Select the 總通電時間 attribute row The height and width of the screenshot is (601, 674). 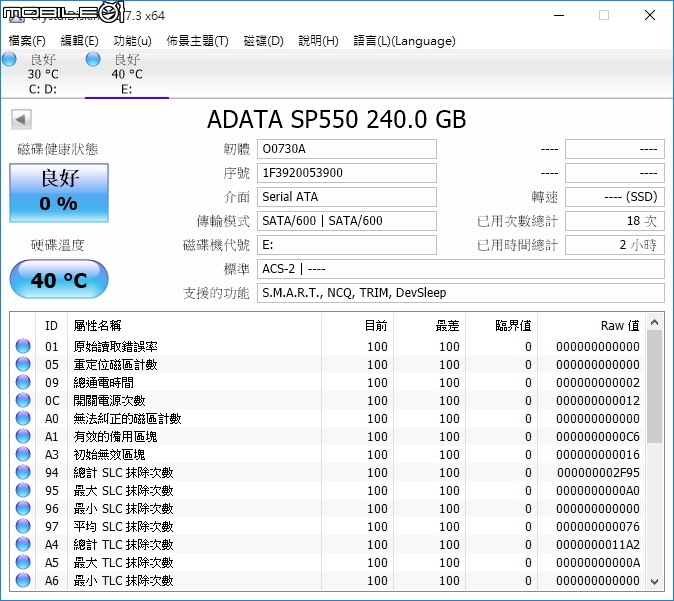(329, 382)
